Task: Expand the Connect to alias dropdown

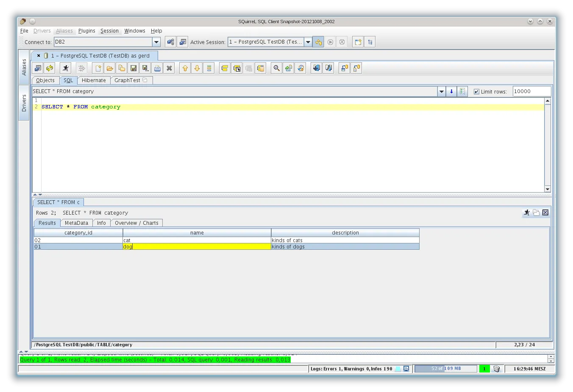Action: tap(156, 42)
